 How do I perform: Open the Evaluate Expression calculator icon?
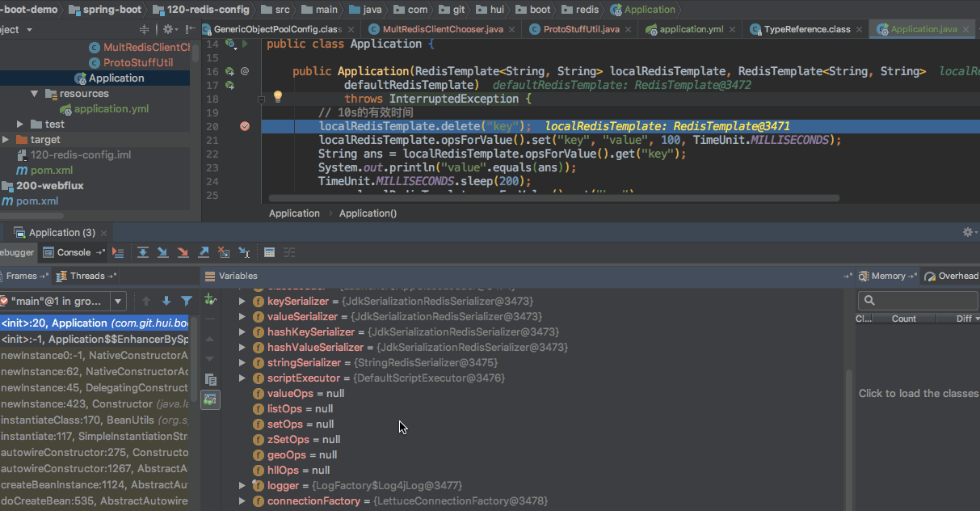(269, 252)
